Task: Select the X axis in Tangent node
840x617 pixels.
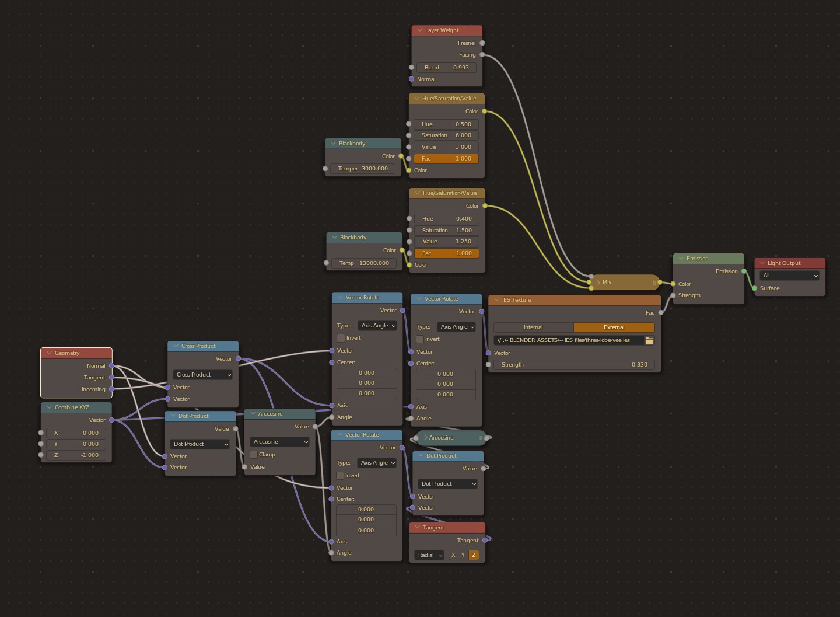Action: [x=453, y=555]
